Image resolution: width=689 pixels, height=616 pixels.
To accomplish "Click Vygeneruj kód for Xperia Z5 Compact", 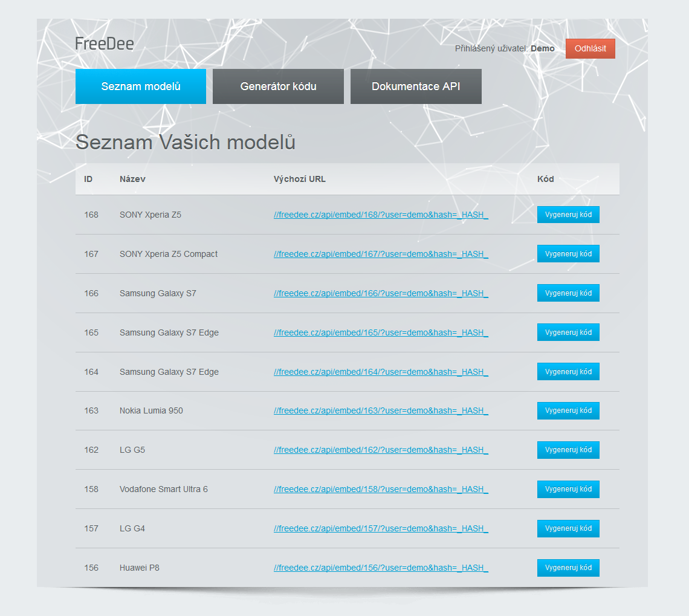I will coord(568,254).
